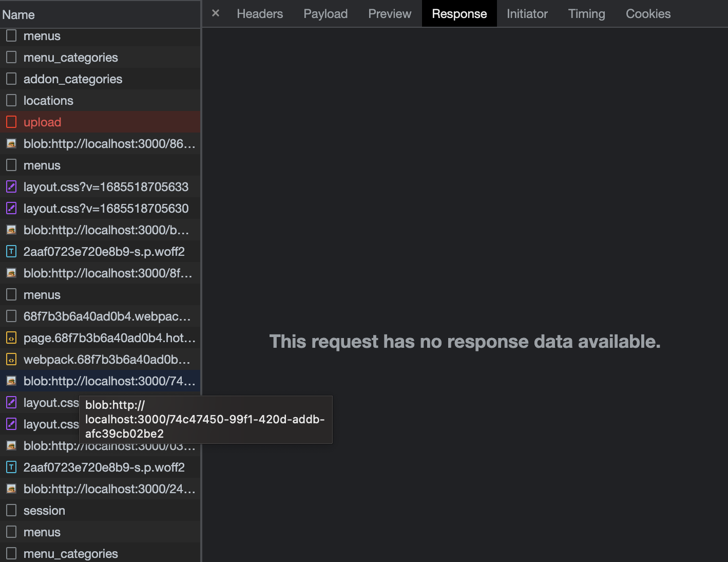The image size is (728, 562).
Task: Click the image icon on the selected blob:http://localhost:3000/74 row
Action: tap(11, 381)
